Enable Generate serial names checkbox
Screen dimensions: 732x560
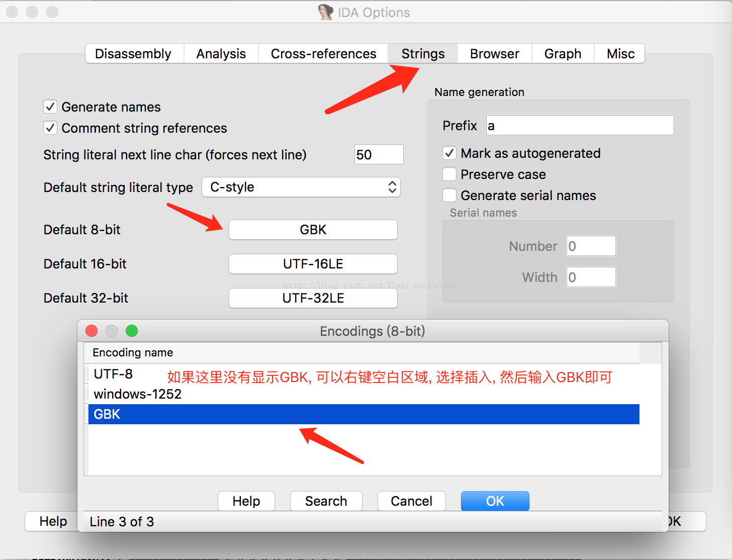coord(449,195)
